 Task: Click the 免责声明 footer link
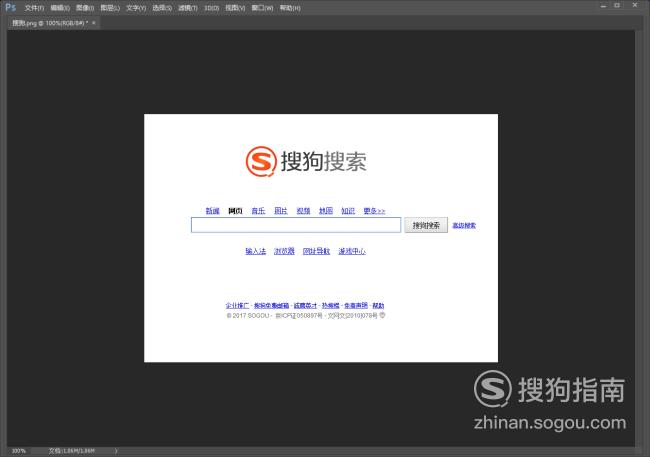point(356,306)
